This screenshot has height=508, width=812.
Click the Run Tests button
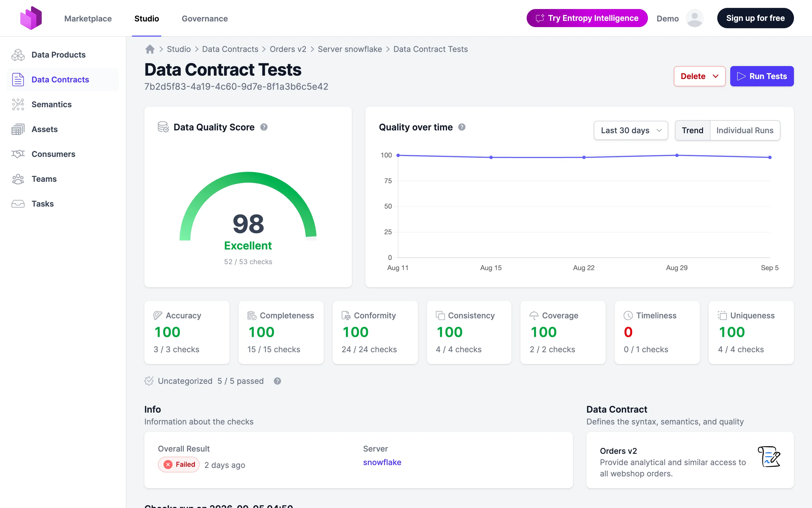(762, 76)
